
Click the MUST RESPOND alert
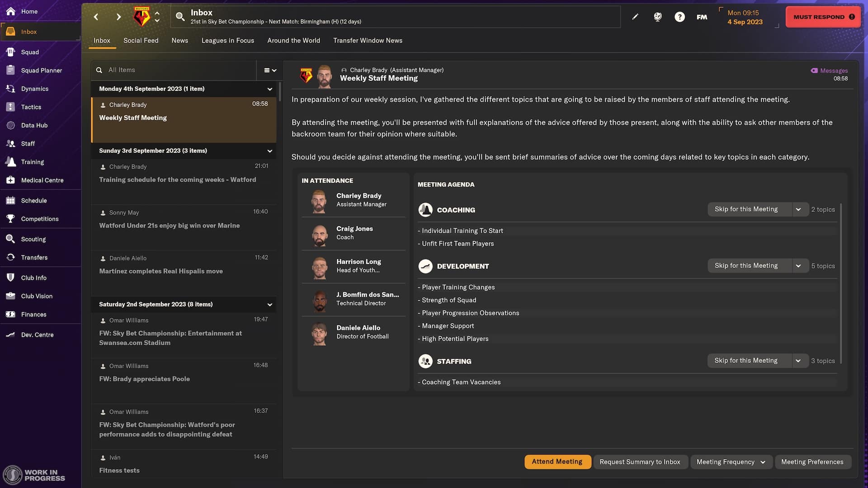coord(823,16)
